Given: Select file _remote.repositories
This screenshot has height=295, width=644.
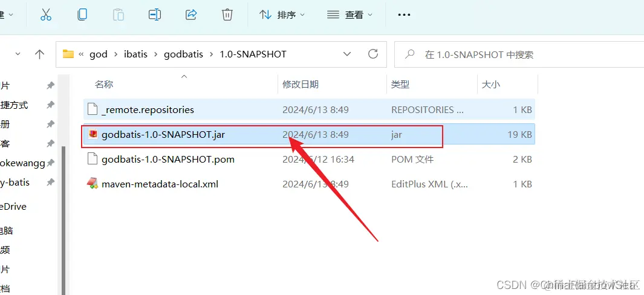Looking at the screenshot, I should 309,109.
